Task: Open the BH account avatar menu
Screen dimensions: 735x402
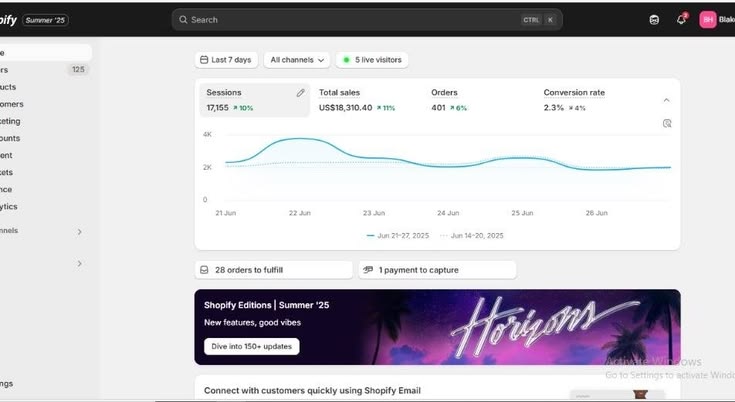Action: (x=708, y=20)
